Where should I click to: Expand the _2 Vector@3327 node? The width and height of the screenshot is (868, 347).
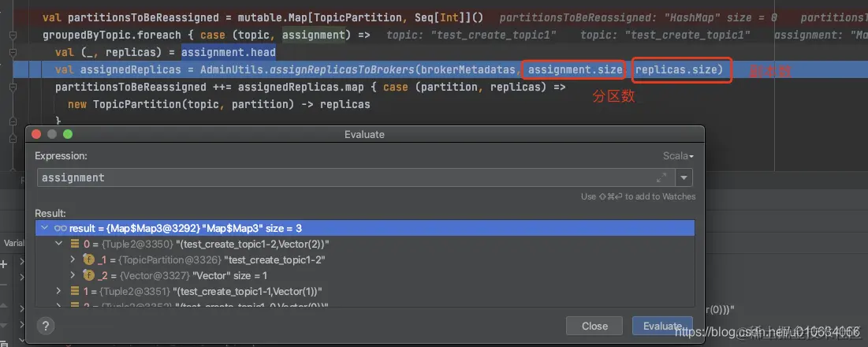coord(73,275)
